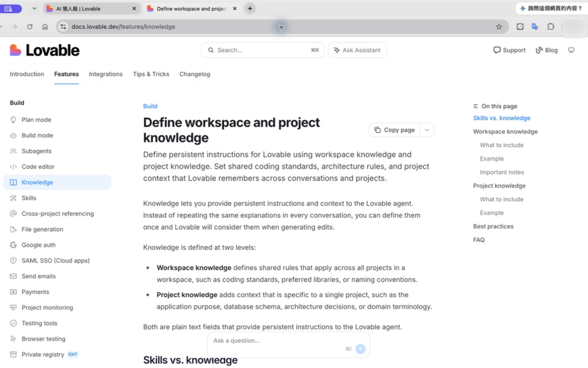The image size is (588, 368).
Task: Jump to Workspace knowledge in page outline
Action: (505, 132)
